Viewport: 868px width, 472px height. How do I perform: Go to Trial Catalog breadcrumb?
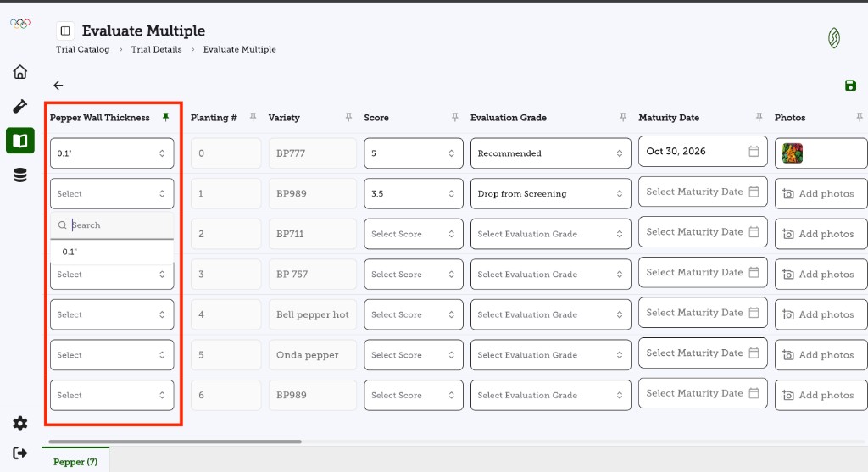tap(82, 49)
